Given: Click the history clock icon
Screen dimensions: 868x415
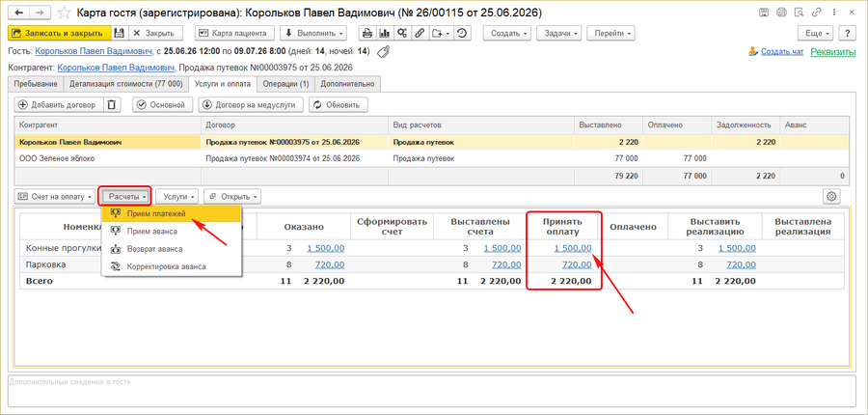Looking at the screenshot, I should point(462,33).
